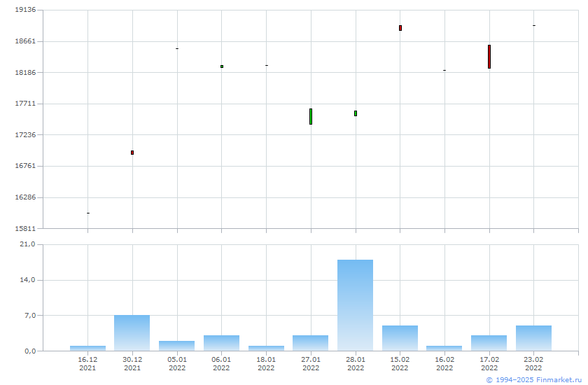Click the 17711 price axis label
This screenshot has width=588, height=385.
tap(25, 104)
